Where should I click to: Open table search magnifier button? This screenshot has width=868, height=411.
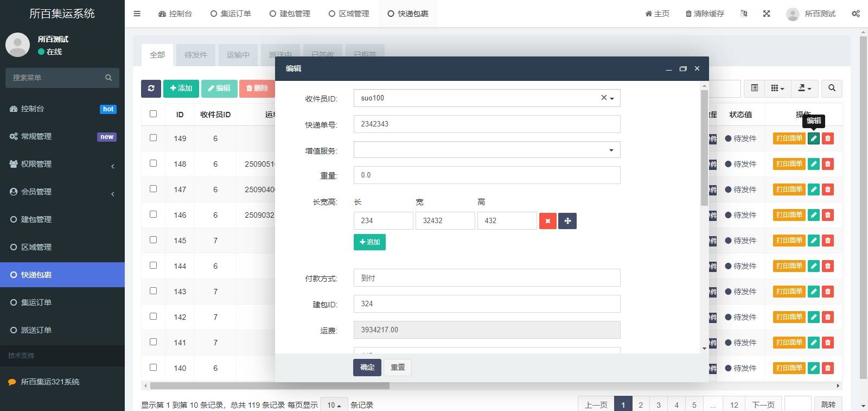(832, 88)
